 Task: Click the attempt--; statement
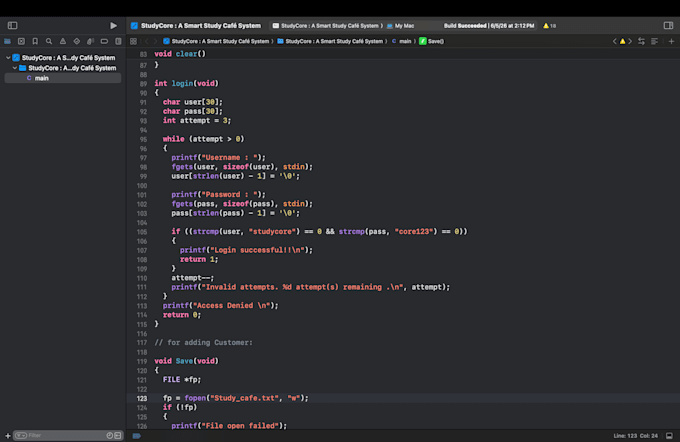193,278
